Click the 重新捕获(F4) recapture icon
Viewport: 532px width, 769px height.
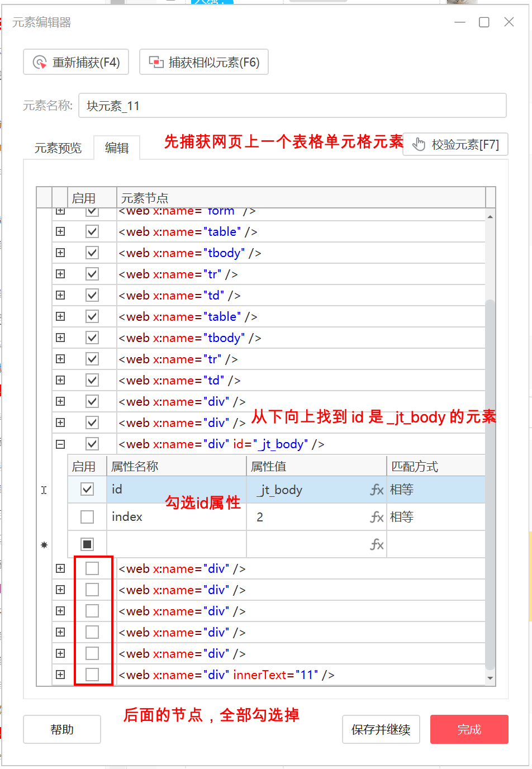[40, 62]
